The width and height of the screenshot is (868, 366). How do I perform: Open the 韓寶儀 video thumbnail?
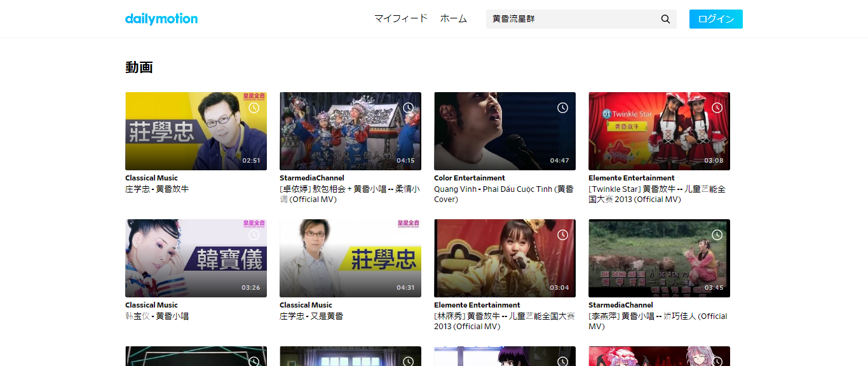click(196, 258)
